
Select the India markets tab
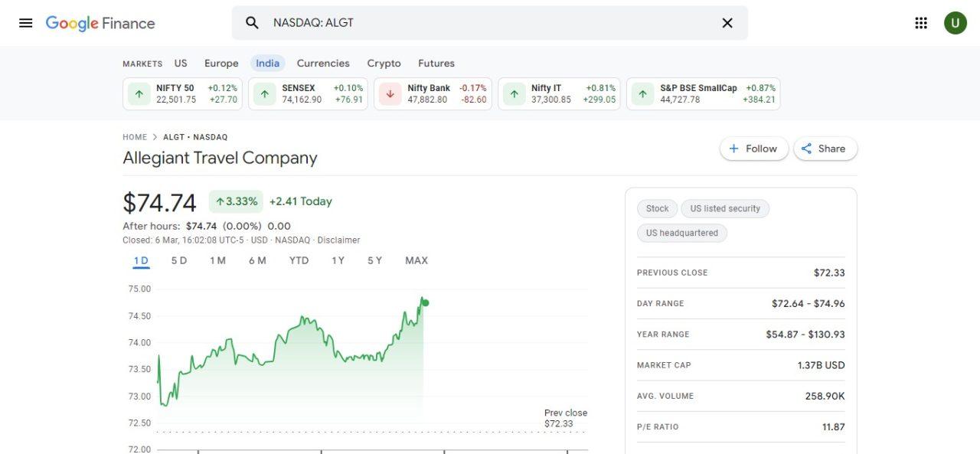pos(267,64)
